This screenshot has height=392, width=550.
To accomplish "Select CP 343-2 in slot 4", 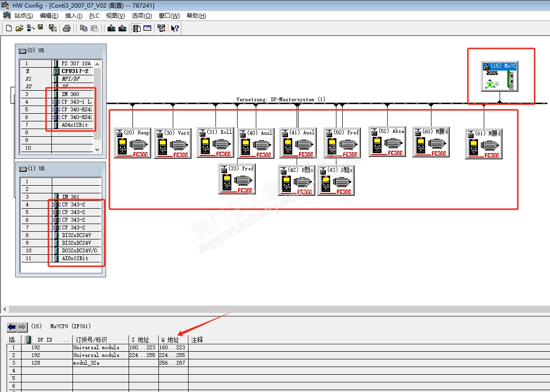I will tap(61, 204).
